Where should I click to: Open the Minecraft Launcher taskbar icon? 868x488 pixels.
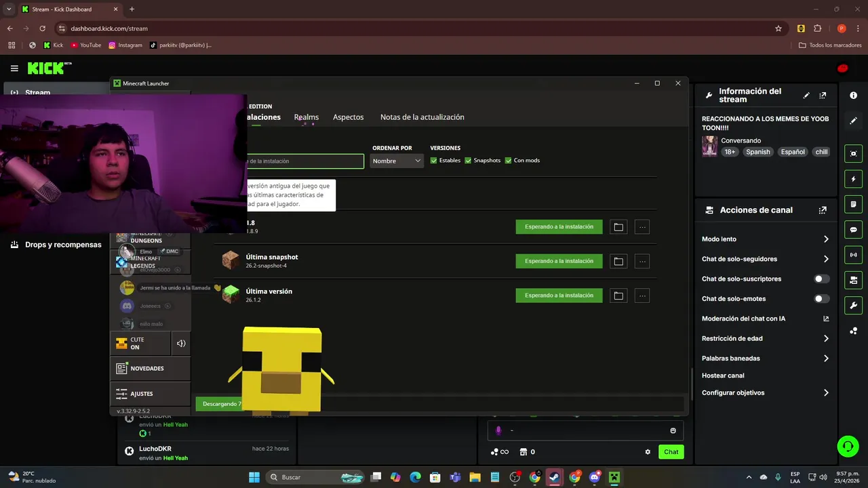(x=614, y=477)
